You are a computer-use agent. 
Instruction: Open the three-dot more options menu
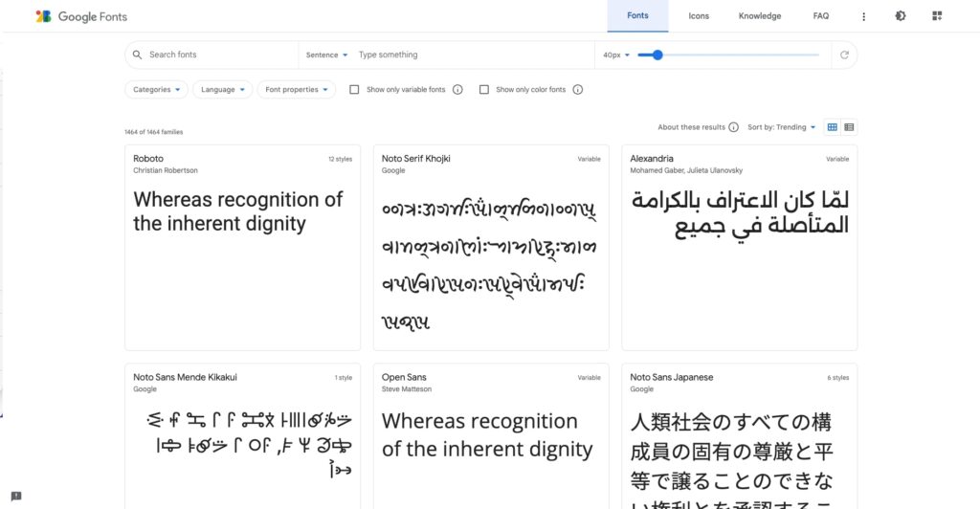coord(864,16)
